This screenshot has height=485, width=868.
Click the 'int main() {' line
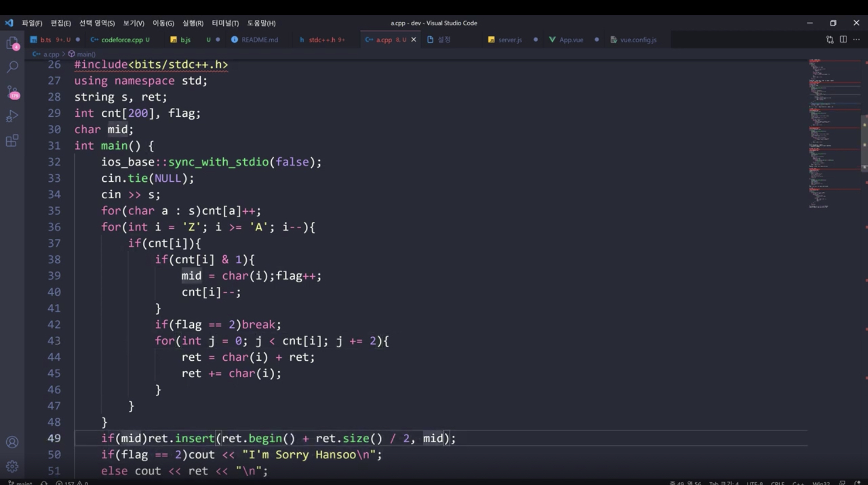point(114,146)
